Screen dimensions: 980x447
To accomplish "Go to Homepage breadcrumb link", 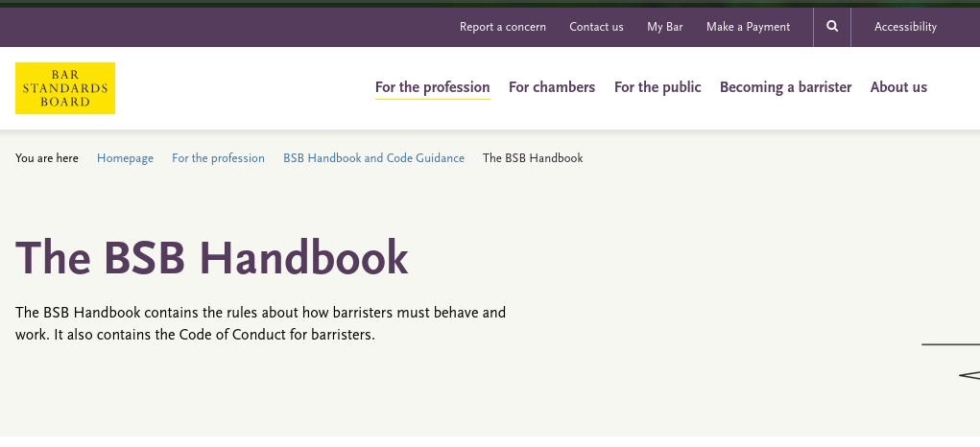I will tap(125, 158).
